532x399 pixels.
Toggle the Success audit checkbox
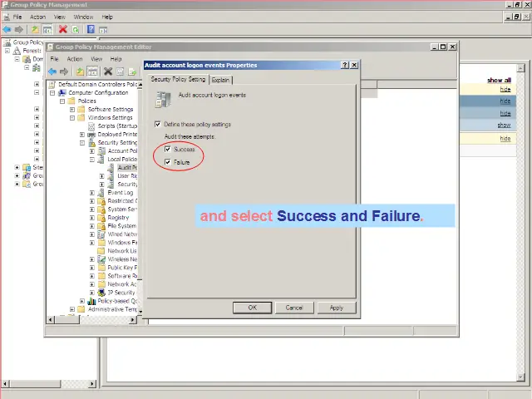[168, 149]
